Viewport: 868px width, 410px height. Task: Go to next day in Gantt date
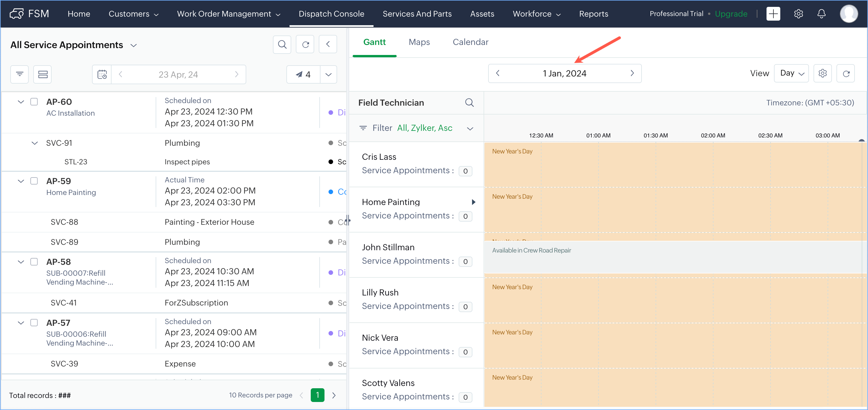click(x=632, y=73)
